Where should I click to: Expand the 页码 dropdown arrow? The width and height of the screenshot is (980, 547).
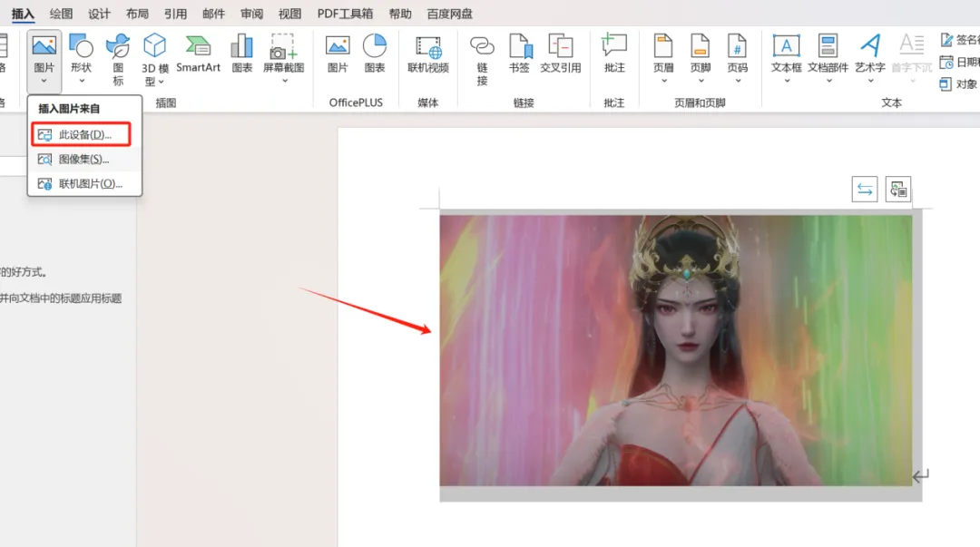pyautogui.click(x=738, y=81)
